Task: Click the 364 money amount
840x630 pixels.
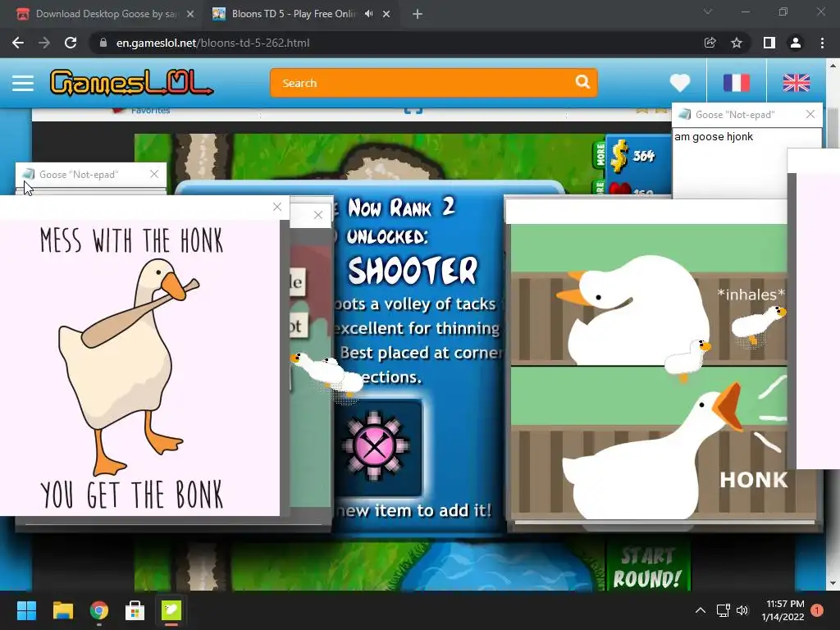Action: click(x=643, y=156)
